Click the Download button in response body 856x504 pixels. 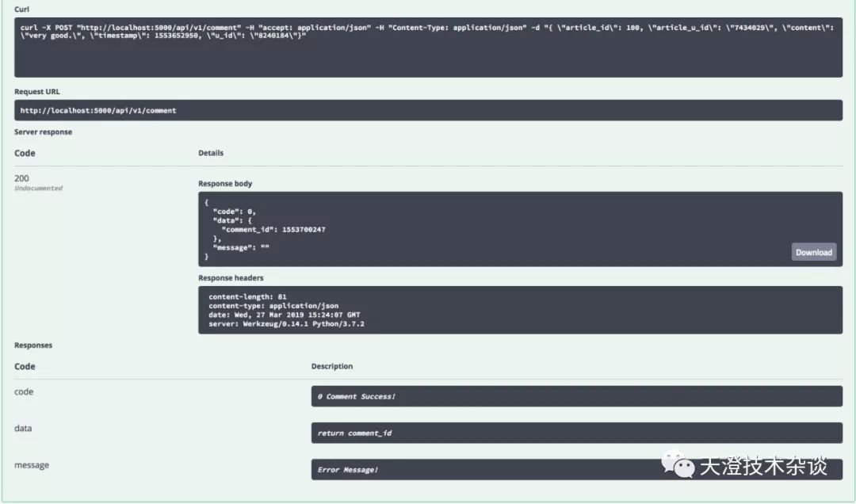(x=813, y=252)
